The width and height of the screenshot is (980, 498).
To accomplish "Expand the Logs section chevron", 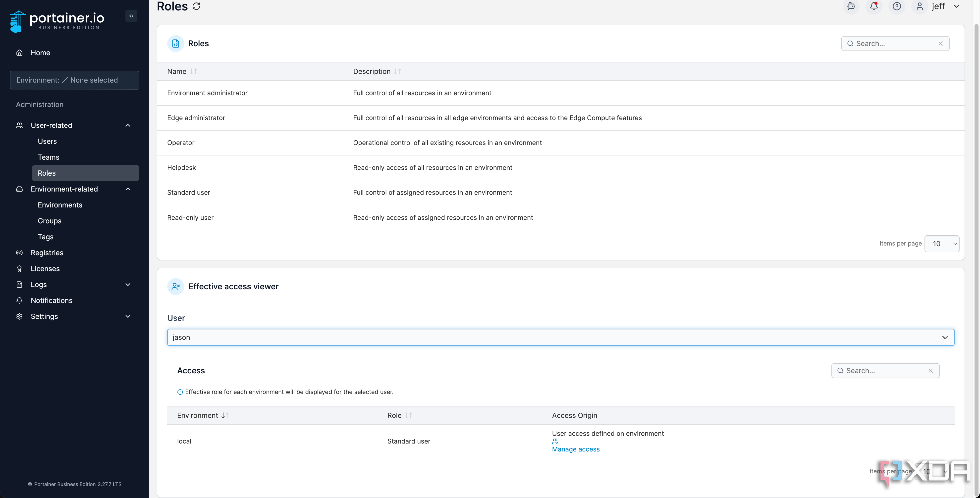I will point(128,285).
